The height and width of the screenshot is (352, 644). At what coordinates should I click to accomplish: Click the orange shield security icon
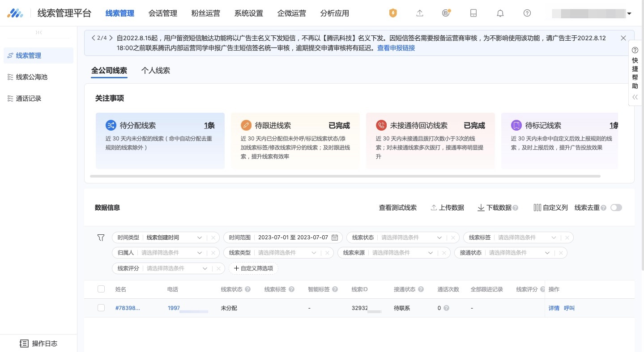(x=392, y=13)
